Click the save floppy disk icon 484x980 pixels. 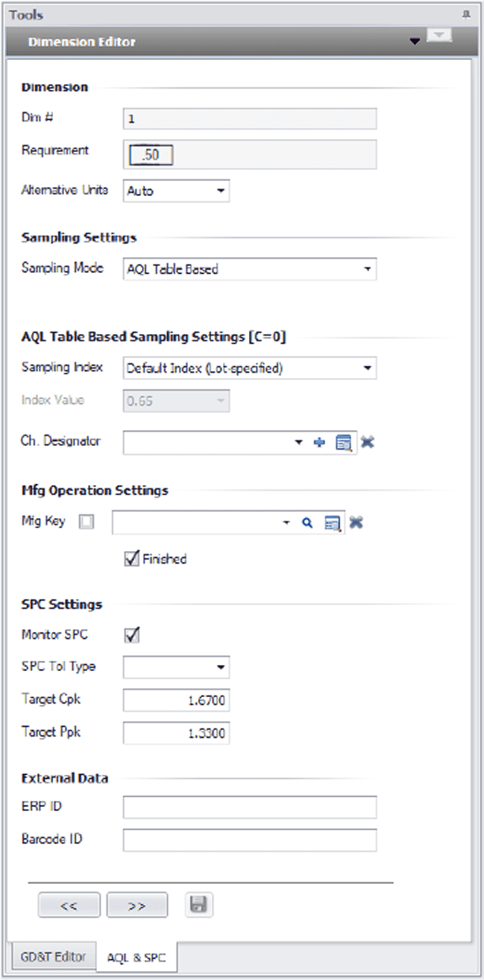pyautogui.click(x=199, y=905)
